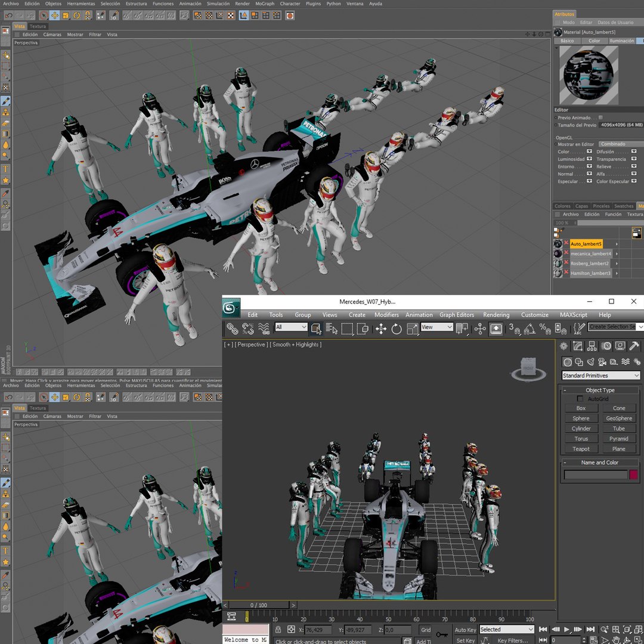Open Select by Name list icon

pos(332,329)
